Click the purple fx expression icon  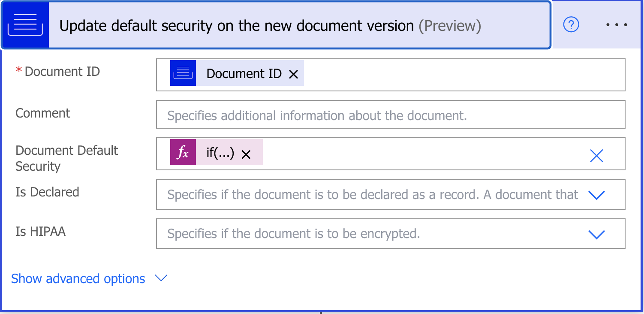[x=183, y=152]
